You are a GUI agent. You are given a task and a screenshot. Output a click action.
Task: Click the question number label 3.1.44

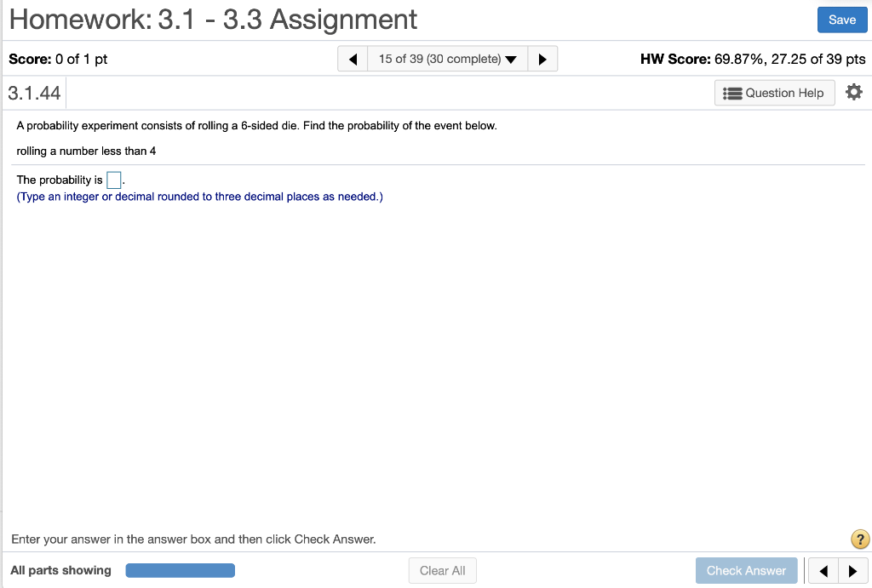click(33, 92)
